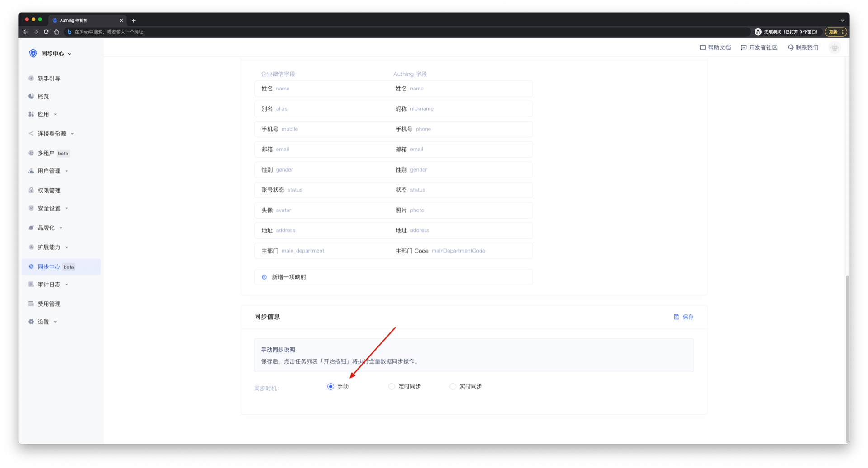Click the 联系我们 headset icon
Viewport: 868px width, 468px height.
click(790, 47)
